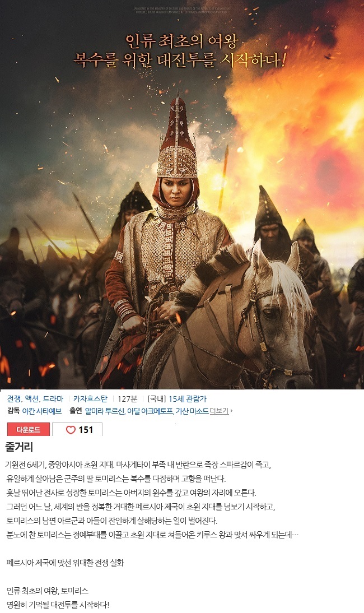Click the poster tagline 인류 최초의 여왕
Viewport: 364px width, 613px height.
point(182,41)
